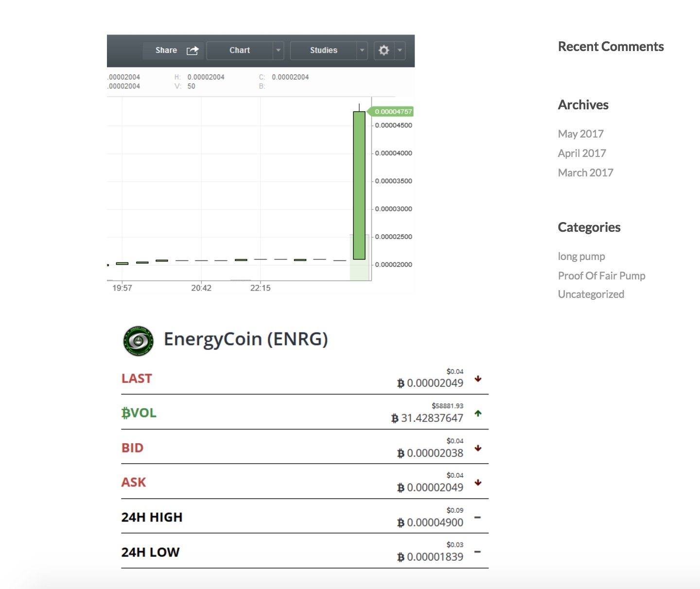Click the dash indicator in 24H HIGH row
This screenshot has width=700, height=589.
[477, 517]
